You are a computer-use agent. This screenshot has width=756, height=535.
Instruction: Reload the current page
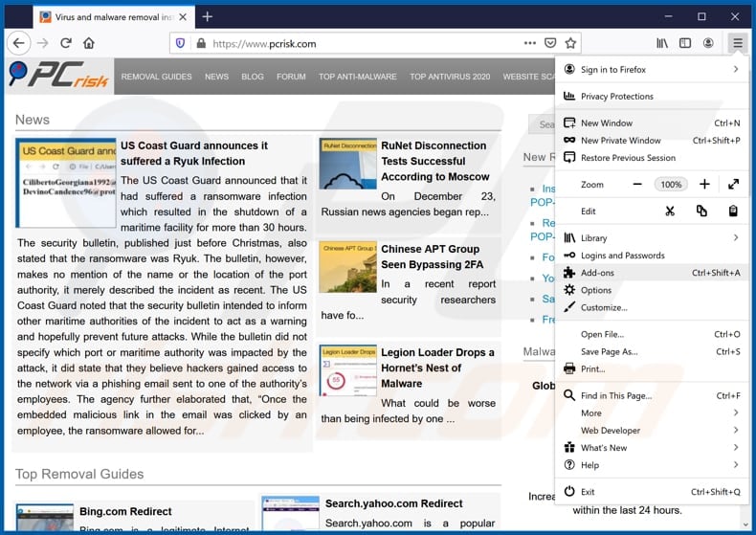tap(66, 43)
